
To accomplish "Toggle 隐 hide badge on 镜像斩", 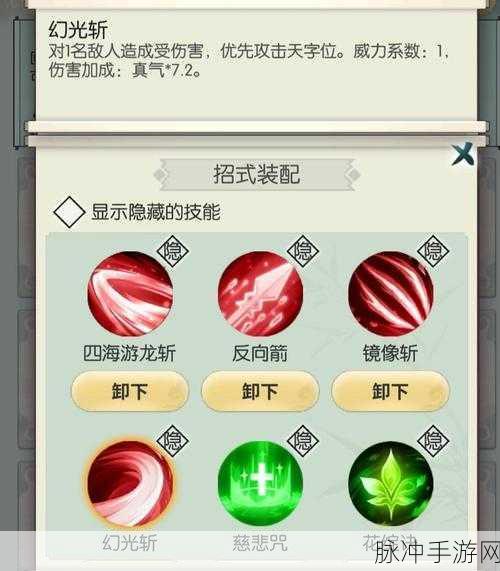I will point(433,251).
